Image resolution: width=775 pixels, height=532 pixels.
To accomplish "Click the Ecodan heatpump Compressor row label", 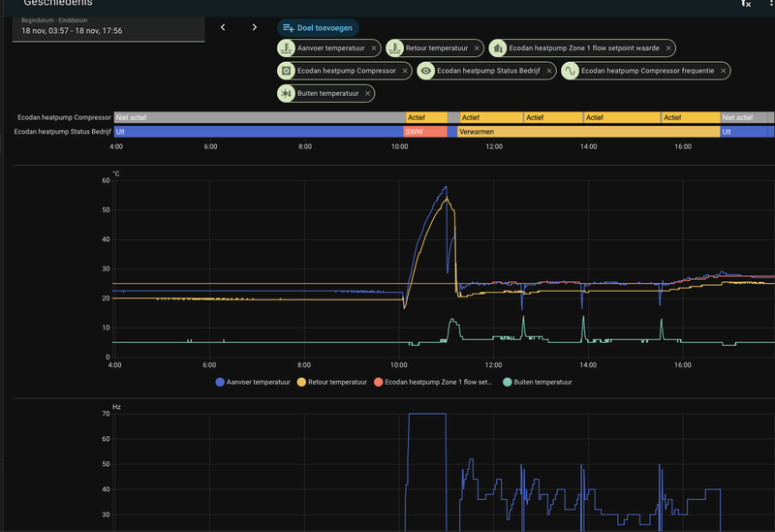I will 64,117.
